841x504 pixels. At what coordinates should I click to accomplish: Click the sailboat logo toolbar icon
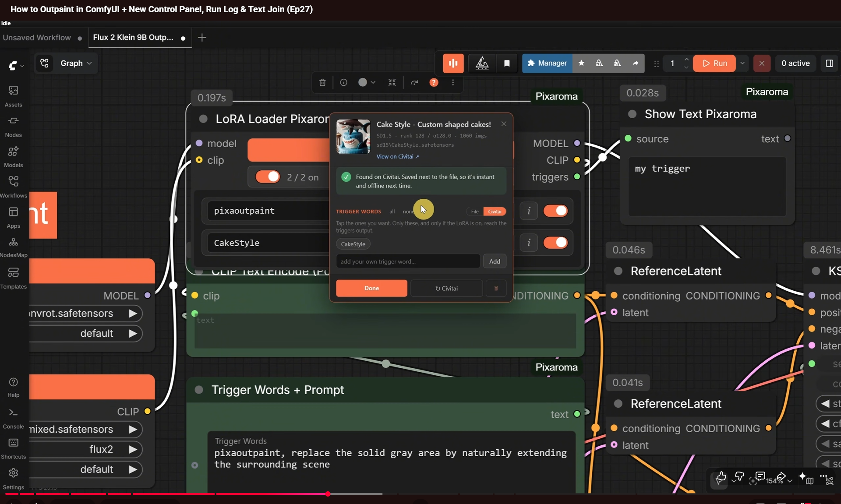482,63
